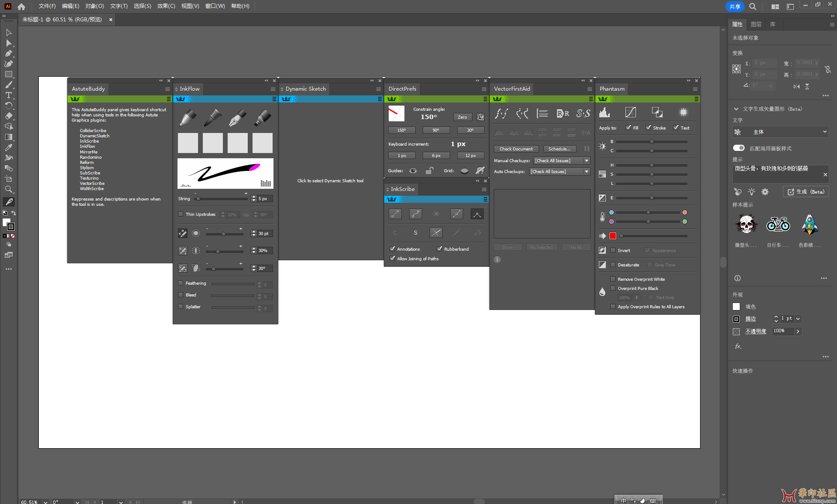Viewport: 837px width, 504px height.
Task: Select the Eraser tool
Action: (x=9, y=116)
